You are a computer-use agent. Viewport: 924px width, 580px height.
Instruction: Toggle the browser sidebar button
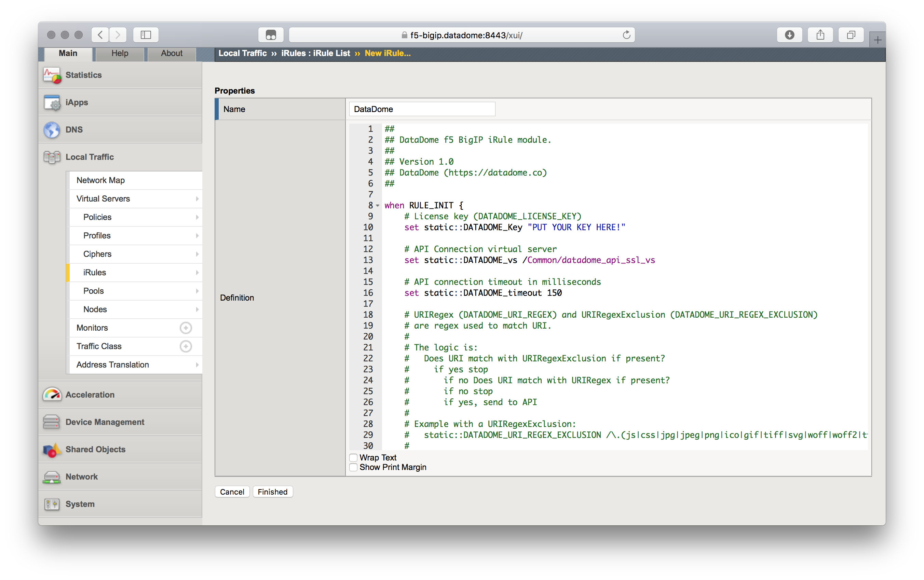click(x=146, y=35)
